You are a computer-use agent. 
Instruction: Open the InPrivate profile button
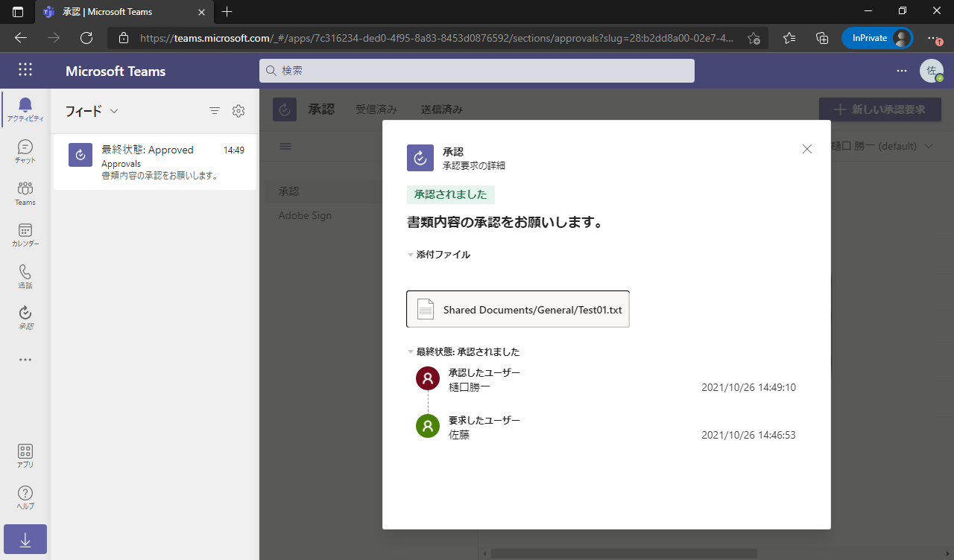coord(877,38)
